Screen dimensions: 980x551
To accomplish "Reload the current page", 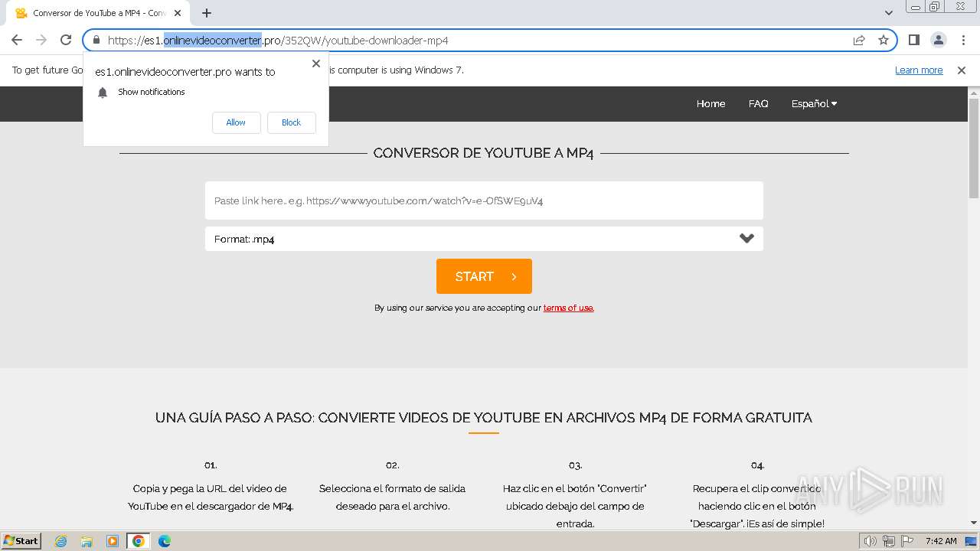I will 66,40.
